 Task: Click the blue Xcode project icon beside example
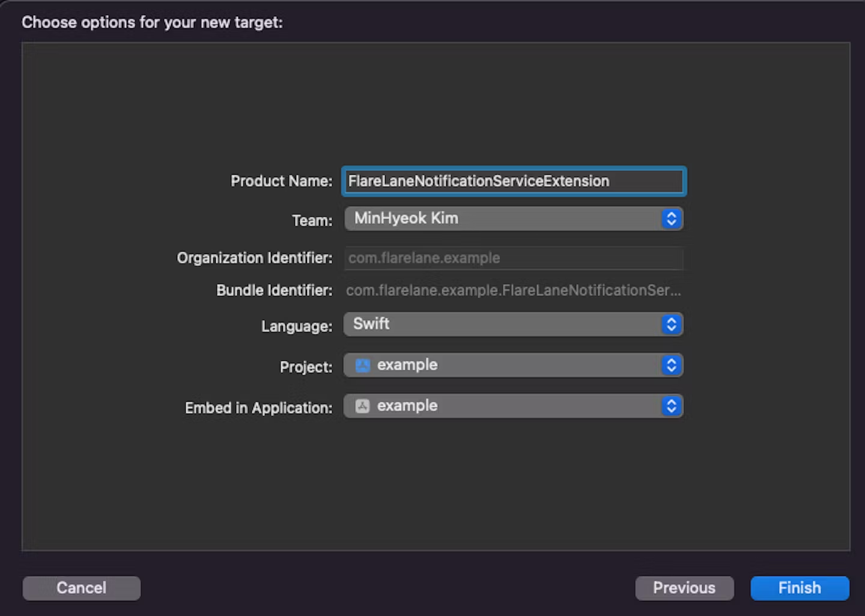click(x=363, y=365)
